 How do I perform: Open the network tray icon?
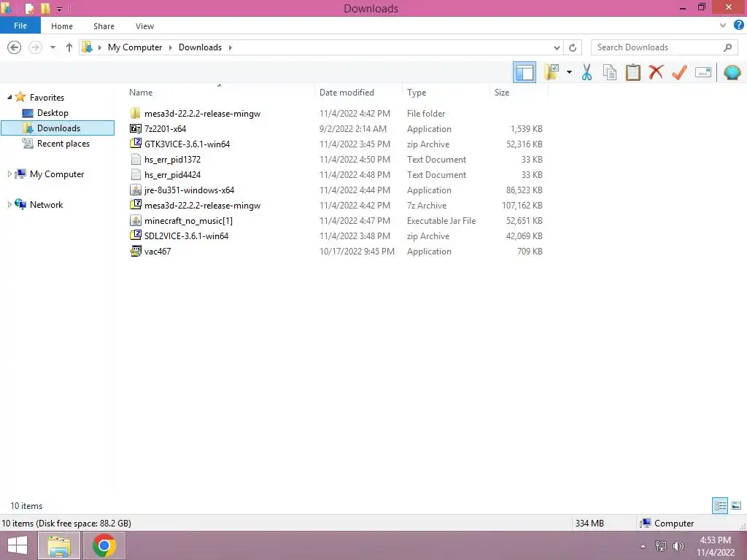[660, 546]
